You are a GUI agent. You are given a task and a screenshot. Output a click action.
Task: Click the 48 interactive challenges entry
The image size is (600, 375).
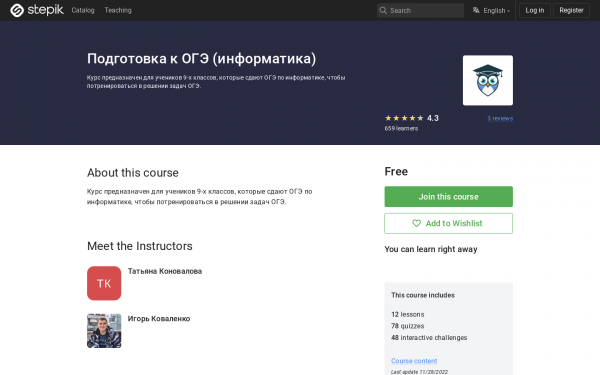[x=429, y=338]
